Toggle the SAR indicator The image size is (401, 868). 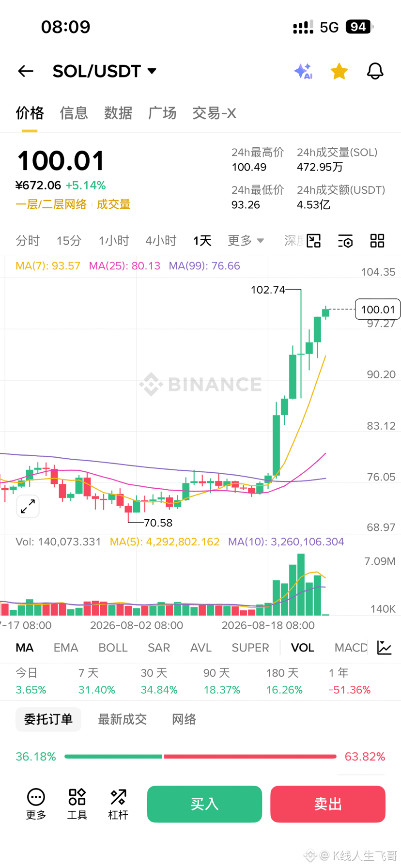159,648
